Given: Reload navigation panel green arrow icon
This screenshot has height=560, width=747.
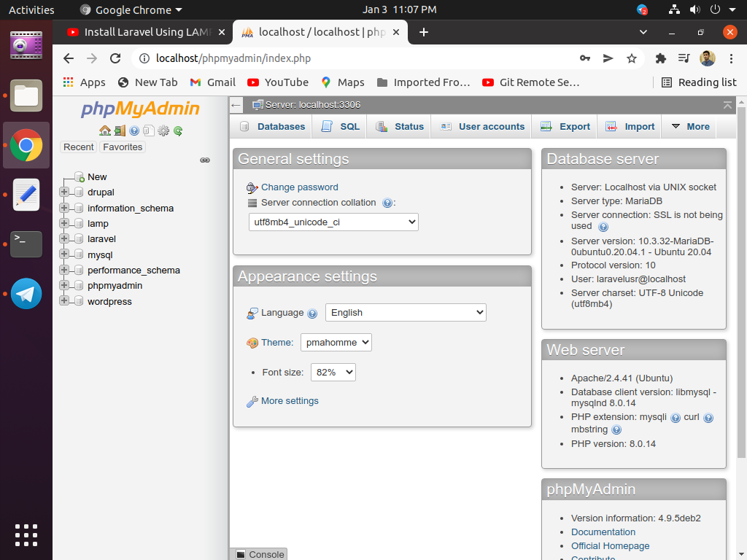Looking at the screenshot, I should [178, 131].
